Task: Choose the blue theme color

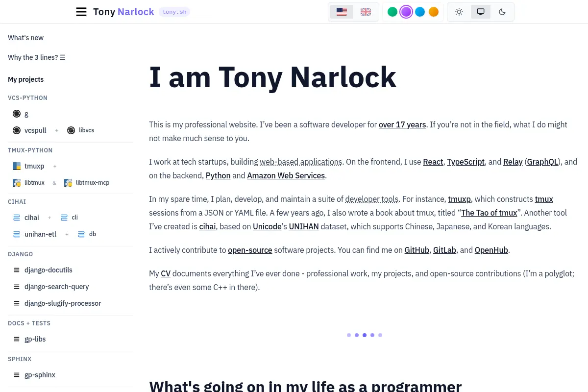Action: click(x=420, y=12)
